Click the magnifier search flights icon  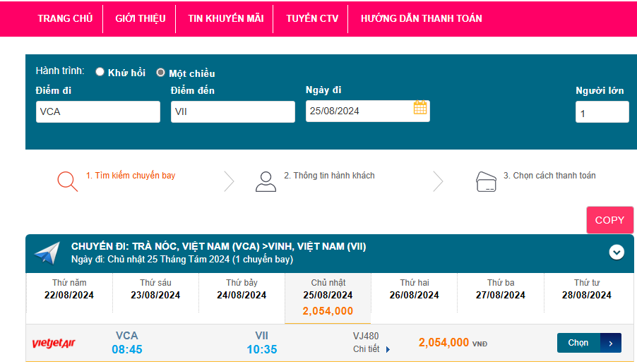[67, 181]
